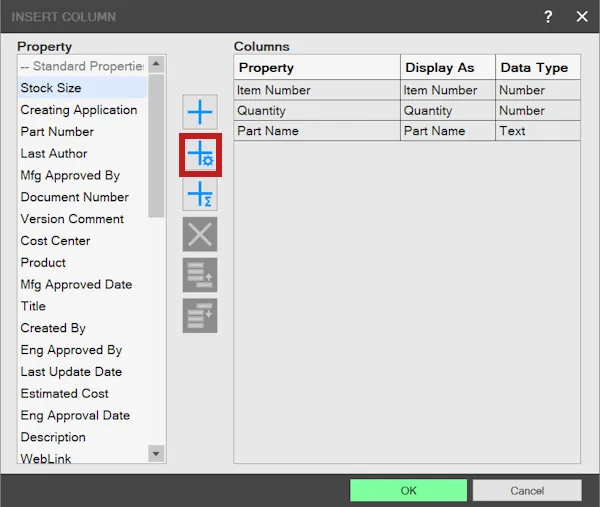Select Eng Approval Date property

(x=82, y=415)
